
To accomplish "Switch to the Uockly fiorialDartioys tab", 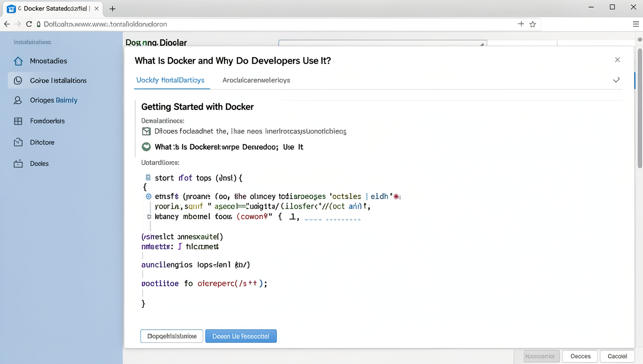I will [170, 80].
